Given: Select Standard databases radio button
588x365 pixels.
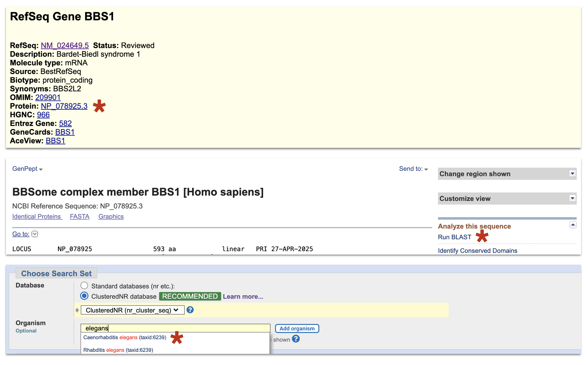Looking at the screenshot, I should click(x=84, y=286).
